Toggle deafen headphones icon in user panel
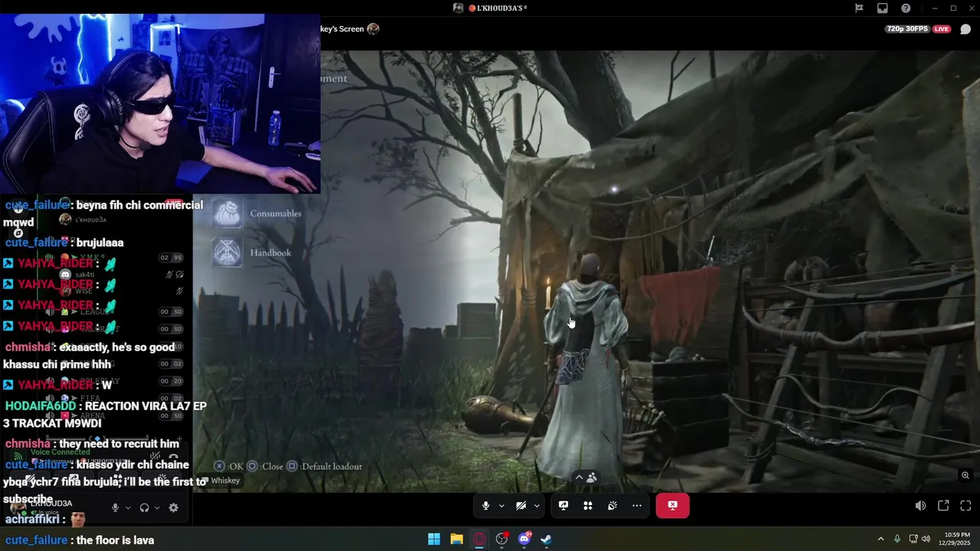980x551 pixels. coord(144,507)
